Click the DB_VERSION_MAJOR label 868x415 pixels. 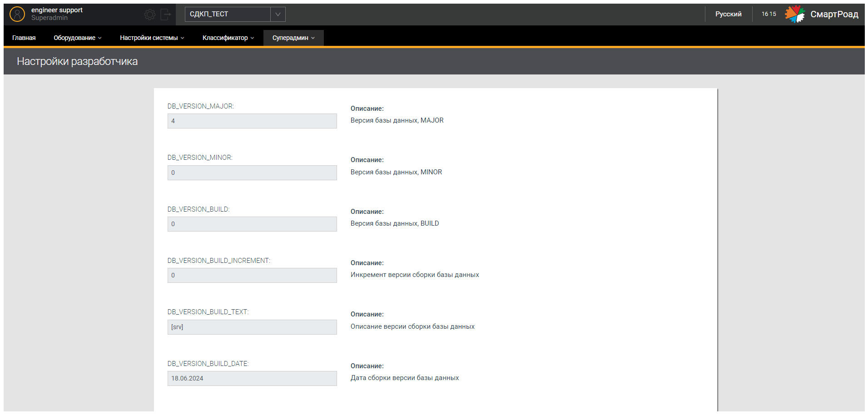(200, 106)
